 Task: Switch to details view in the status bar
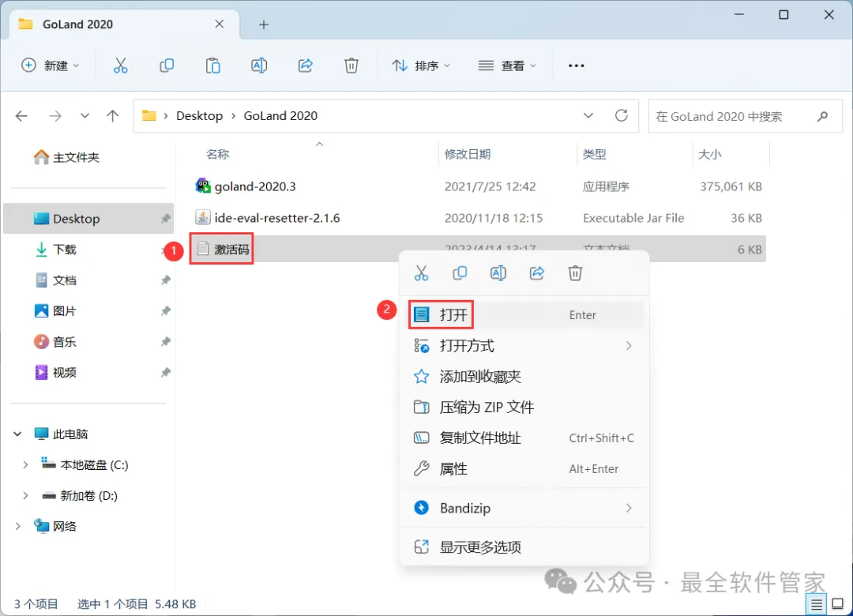[x=816, y=604]
